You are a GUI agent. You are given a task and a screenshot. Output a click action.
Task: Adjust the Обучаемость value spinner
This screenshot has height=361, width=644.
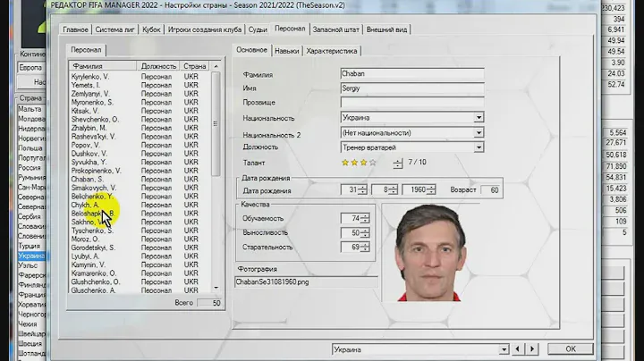pyautogui.click(x=365, y=219)
